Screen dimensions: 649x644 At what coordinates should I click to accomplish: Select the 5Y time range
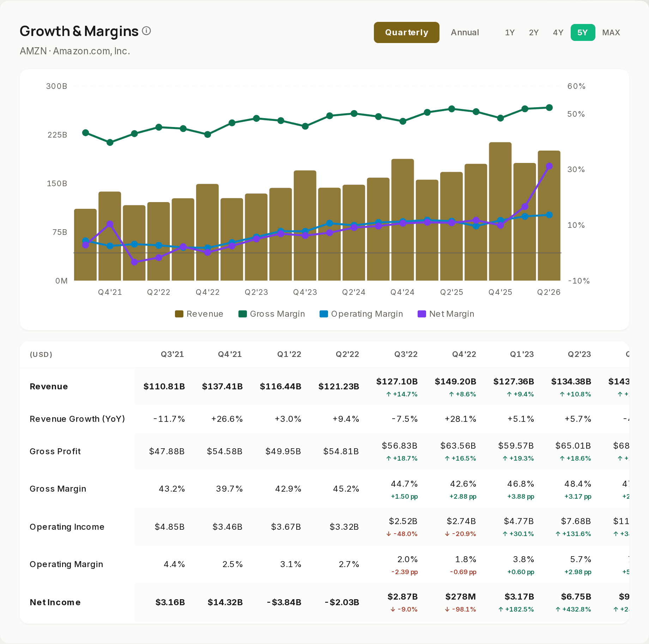click(x=583, y=32)
